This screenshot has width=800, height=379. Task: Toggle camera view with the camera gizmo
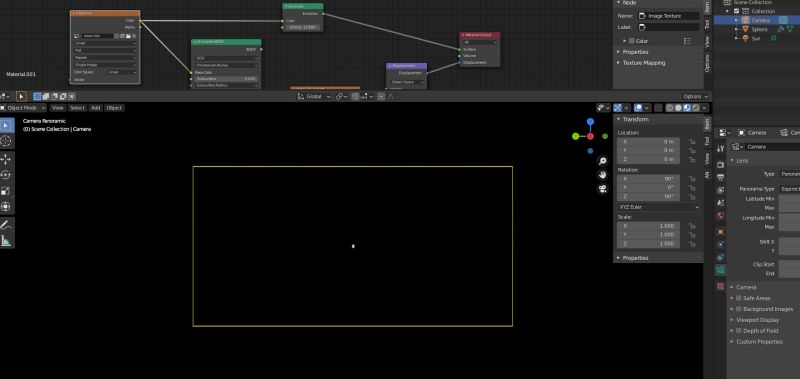pyautogui.click(x=603, y=189)
